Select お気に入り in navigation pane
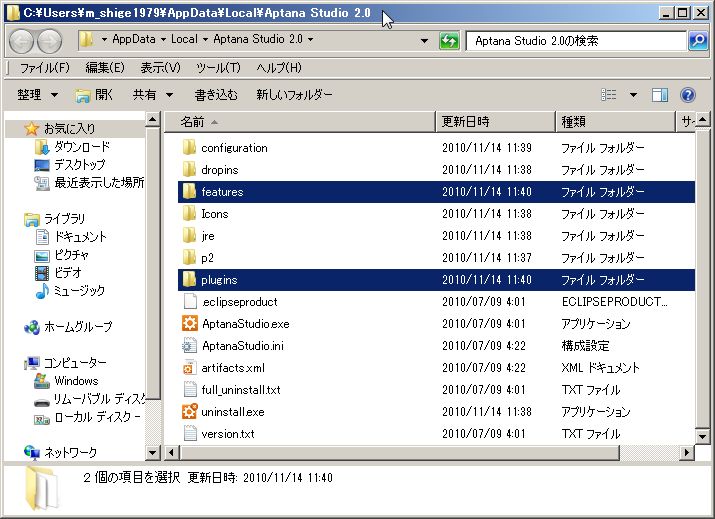 click(69, 129)
